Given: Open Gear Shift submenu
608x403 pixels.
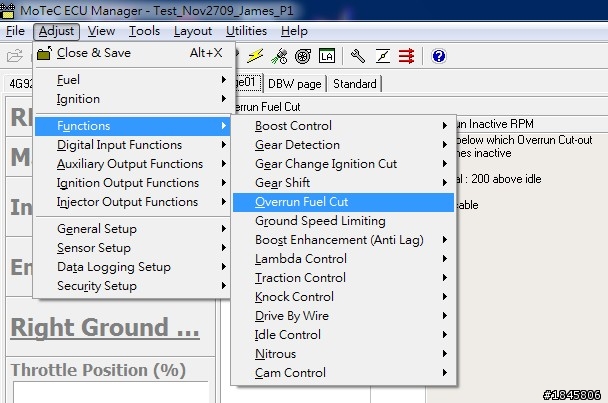Looking at the screenshot, I should coord(343,183).
